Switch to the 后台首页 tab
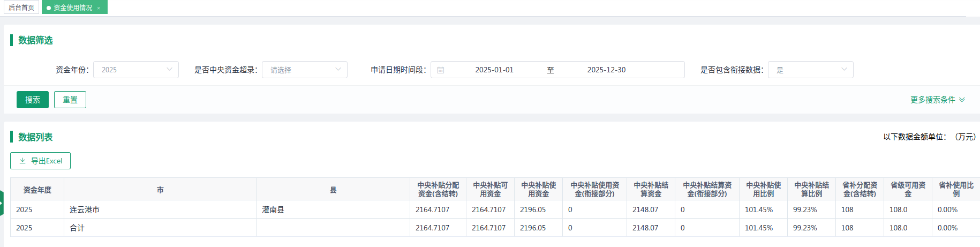Screen dimensions: 980x247 click(x=21, y=8)
